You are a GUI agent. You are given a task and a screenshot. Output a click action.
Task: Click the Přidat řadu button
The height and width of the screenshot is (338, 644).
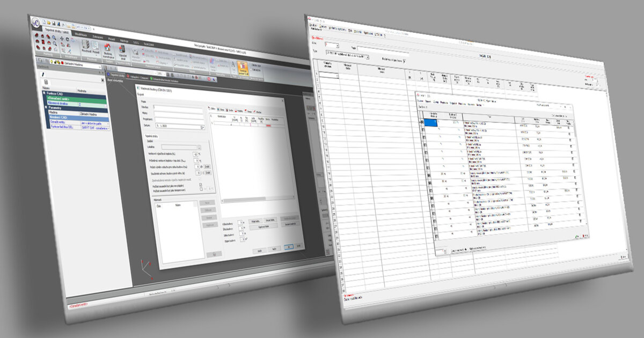(254, 221)
